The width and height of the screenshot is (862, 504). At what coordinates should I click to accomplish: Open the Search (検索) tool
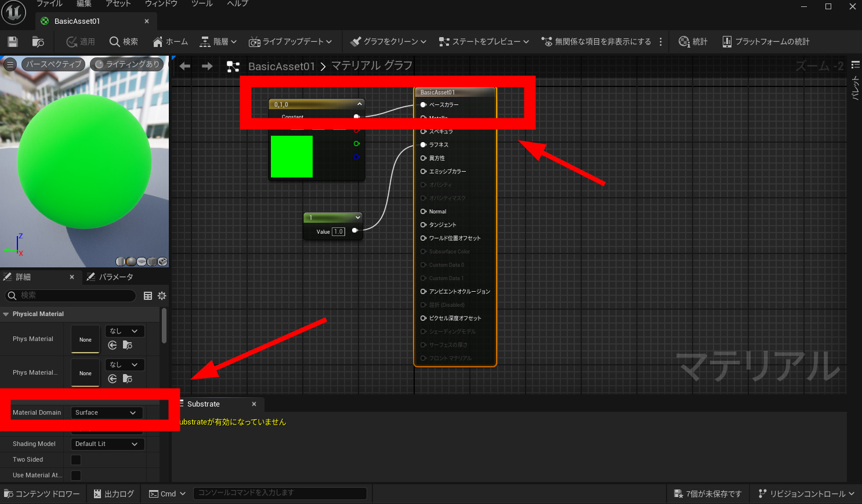point(124,42)
